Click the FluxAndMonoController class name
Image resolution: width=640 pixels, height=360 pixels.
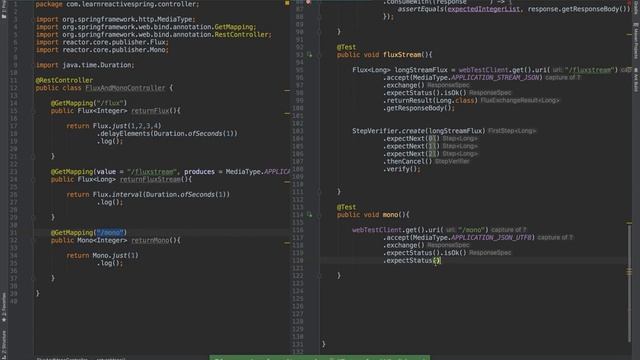125,88
